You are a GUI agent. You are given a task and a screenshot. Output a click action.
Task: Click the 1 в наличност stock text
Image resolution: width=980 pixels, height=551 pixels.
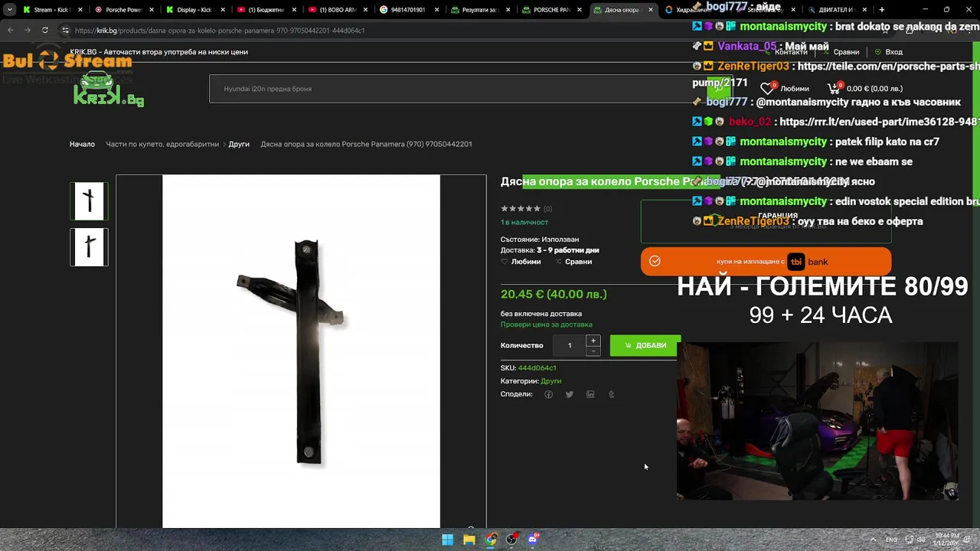click(x=524, y=222)
